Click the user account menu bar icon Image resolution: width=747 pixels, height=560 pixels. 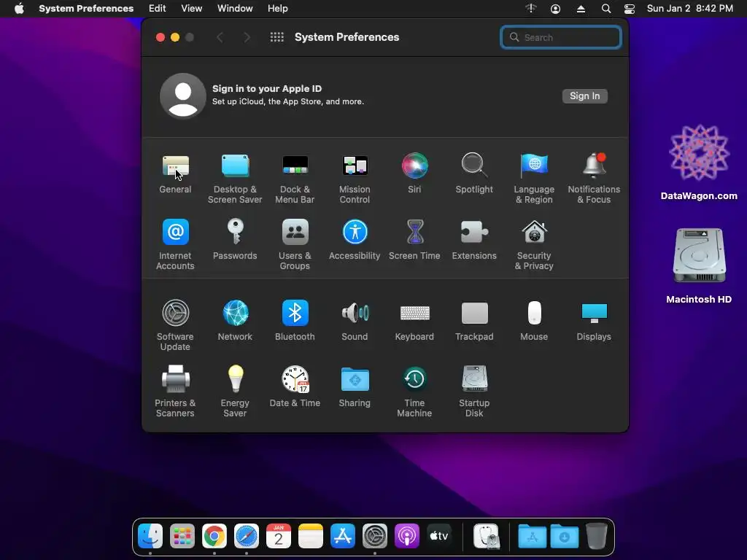[x=555, y=9]
